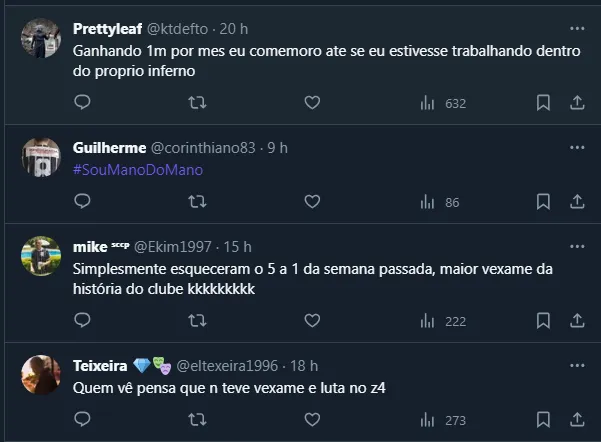Retweet mike's post
The height and width of the screenshot is (442, 601).
tap(198, 320)
